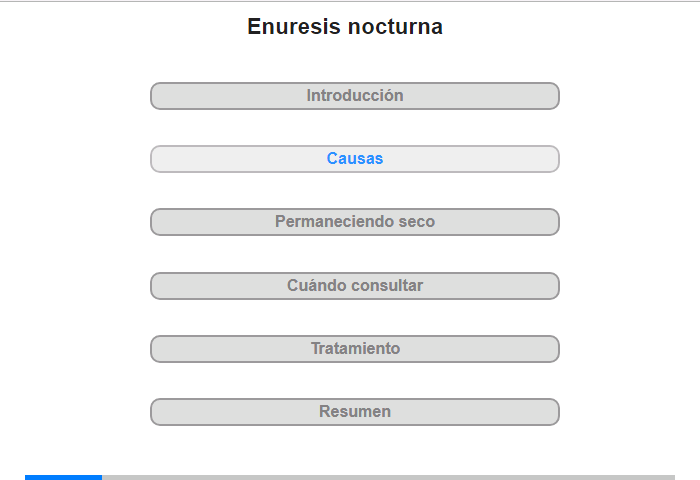
Task: Click the blue Causas text label
Action: point(355,159)
